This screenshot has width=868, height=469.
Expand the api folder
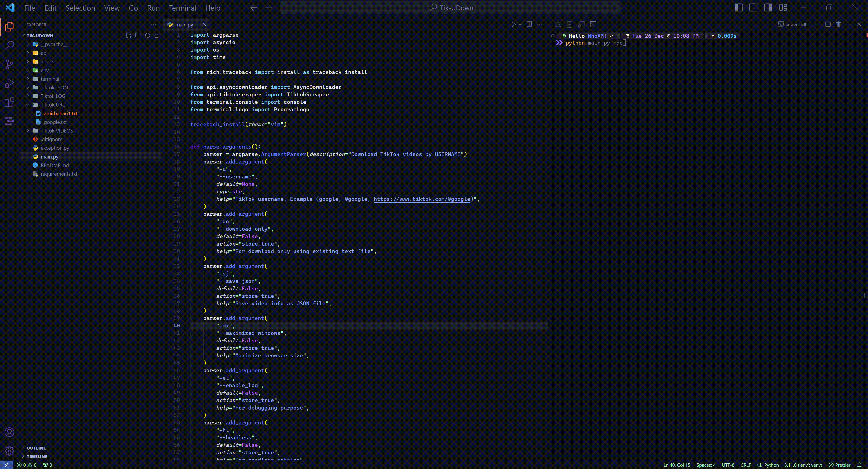[x=44, y=53]
